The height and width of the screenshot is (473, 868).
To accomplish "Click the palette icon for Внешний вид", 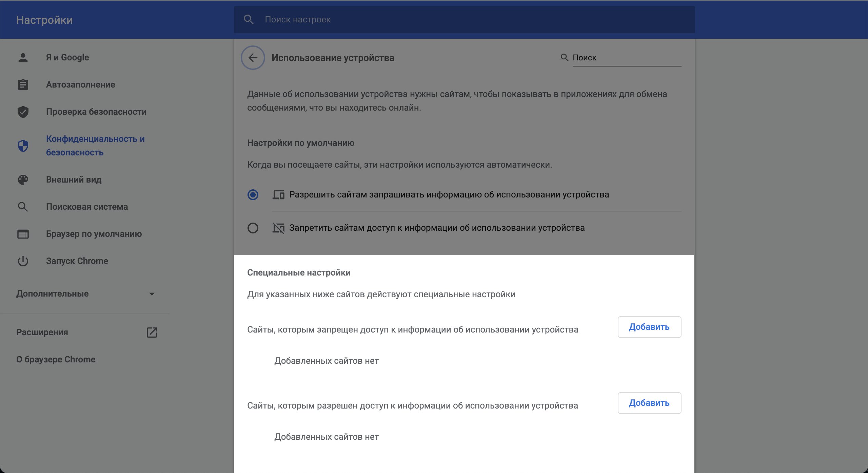I will coord(23,179).
